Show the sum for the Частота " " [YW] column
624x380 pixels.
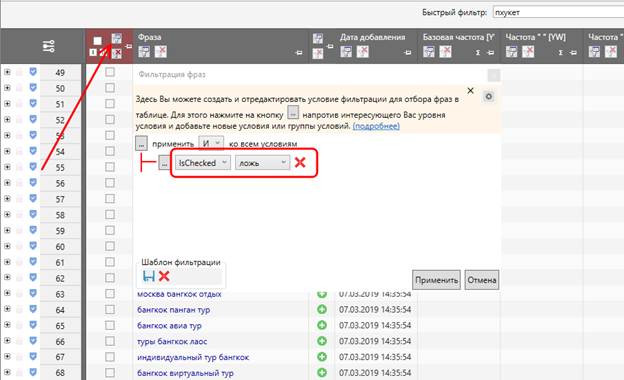click(x=560, y=53)
